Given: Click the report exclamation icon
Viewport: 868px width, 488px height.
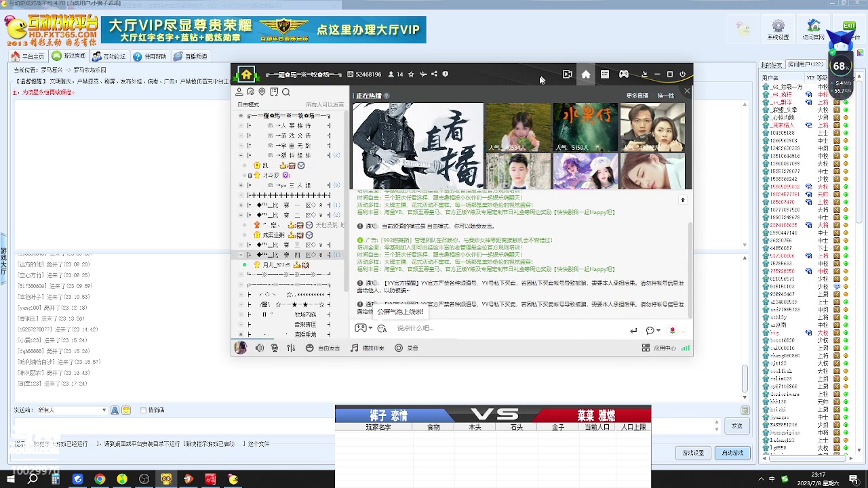Looking at the screenshot, I should pyautogui.click(x=446, y=75).
